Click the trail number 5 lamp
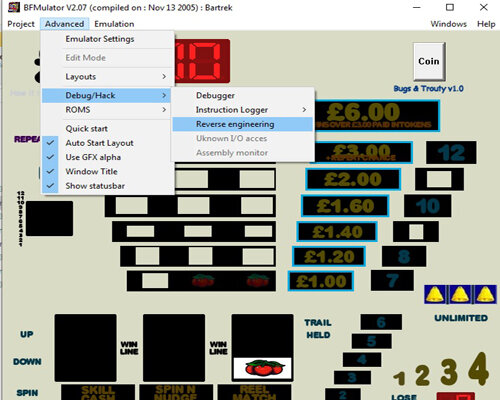 (x=372, y=341)
